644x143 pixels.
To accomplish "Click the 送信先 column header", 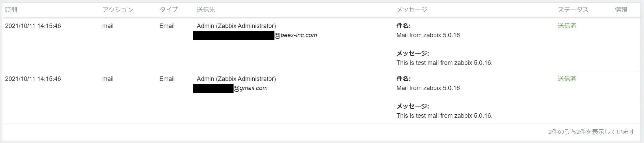I will click(206, 10).
